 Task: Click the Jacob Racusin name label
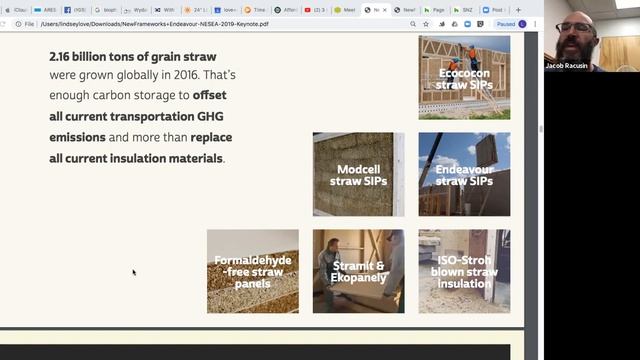566,66
